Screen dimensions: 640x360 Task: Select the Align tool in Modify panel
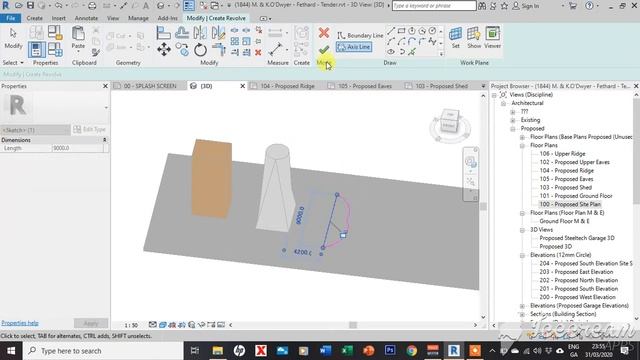[x=163, y=33]
